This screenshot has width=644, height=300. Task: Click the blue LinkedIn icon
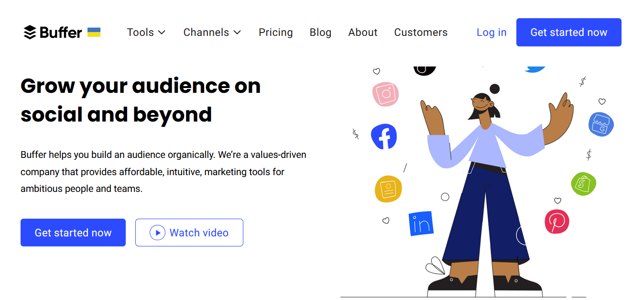coord(421,223)
